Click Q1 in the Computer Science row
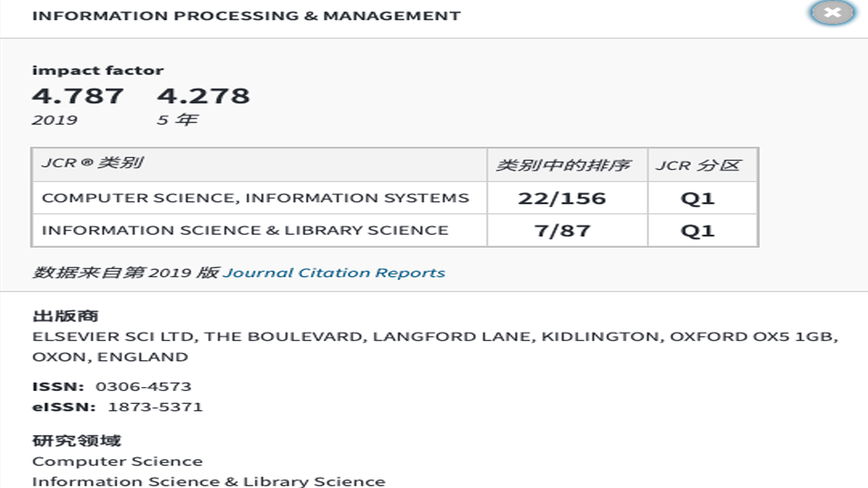Screen dimensions: 868x488 (x=697, y=198)
